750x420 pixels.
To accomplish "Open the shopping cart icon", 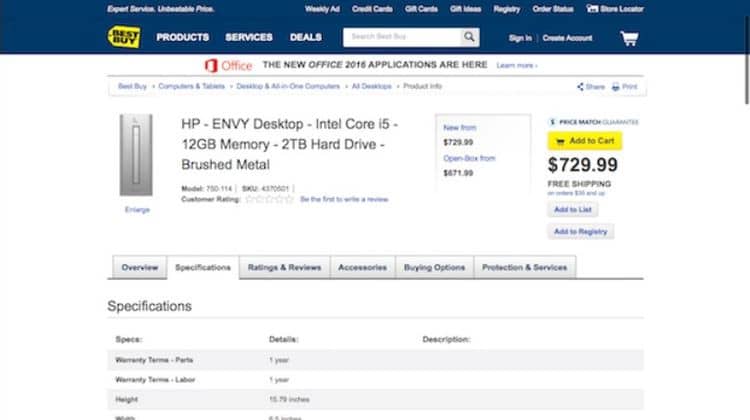I will 629,38.
